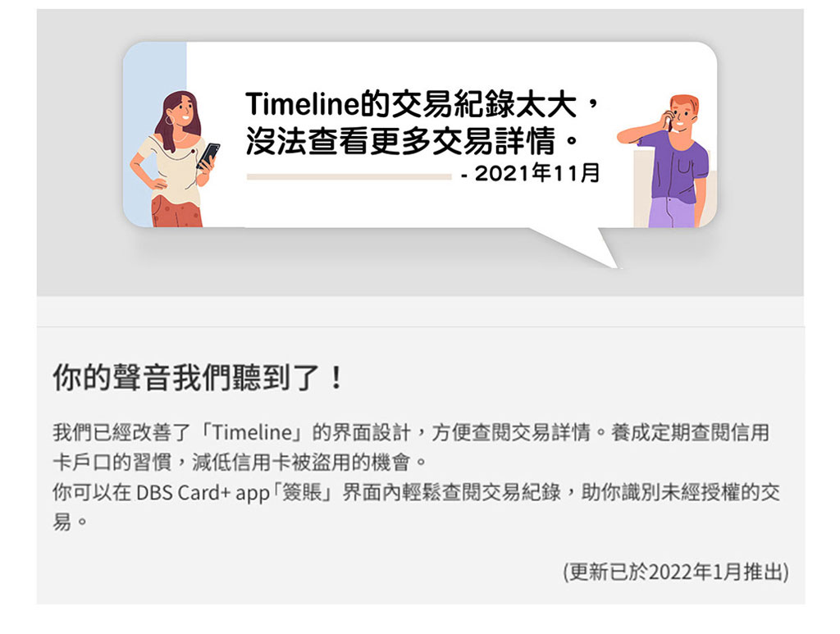
Task: Click the 「Timeline」 word in the paragraph
Action: pyautogui.click(x=253, y=432)
